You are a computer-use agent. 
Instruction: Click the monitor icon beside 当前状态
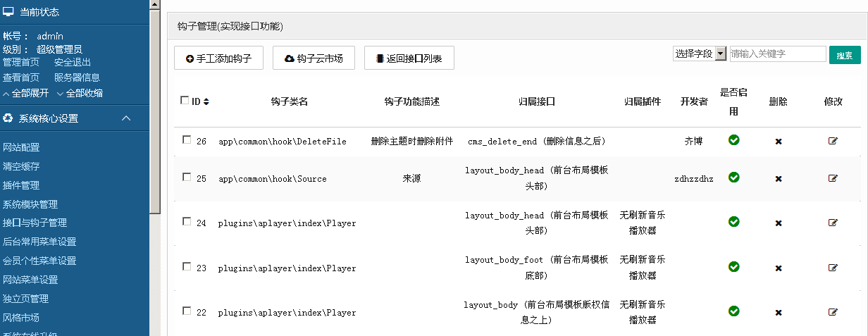point(8,11)
